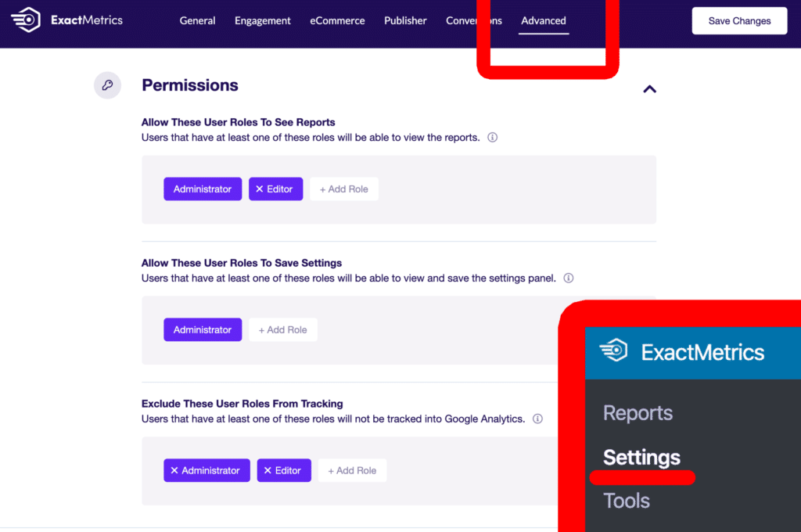Select the eCommerce tab
The image size is (801, 532).
tap(337, 20)
